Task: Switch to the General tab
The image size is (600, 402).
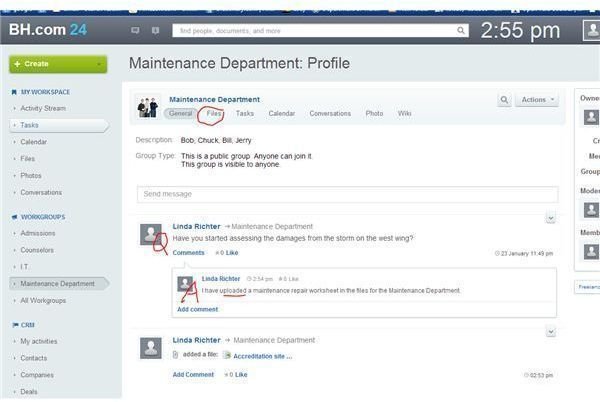Action: point(181,113)
